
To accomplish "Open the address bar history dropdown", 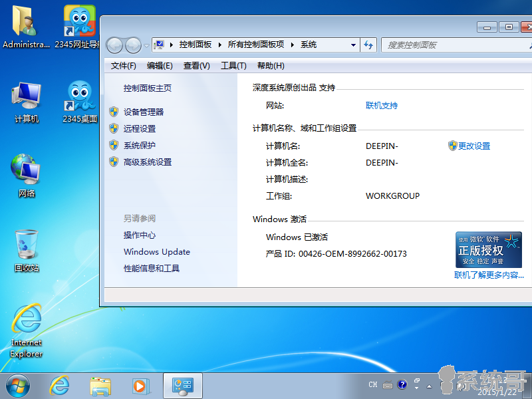I will click(x=353, y=45).
